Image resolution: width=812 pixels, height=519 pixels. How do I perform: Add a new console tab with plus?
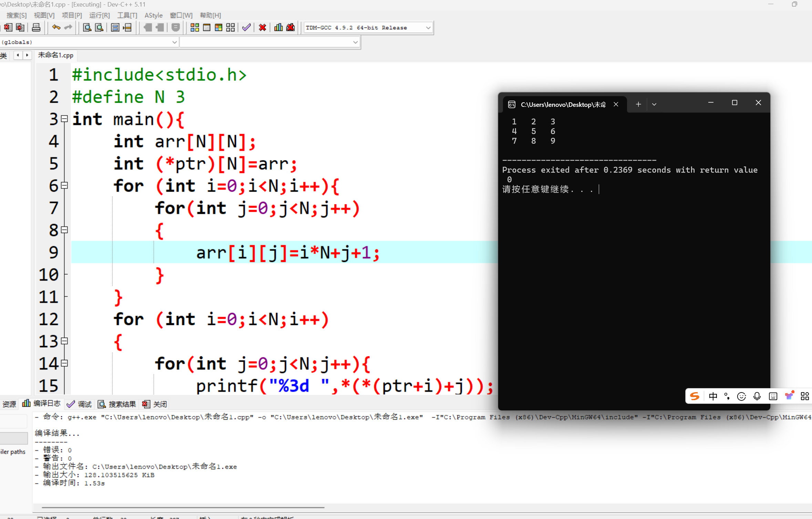point(638,104)
